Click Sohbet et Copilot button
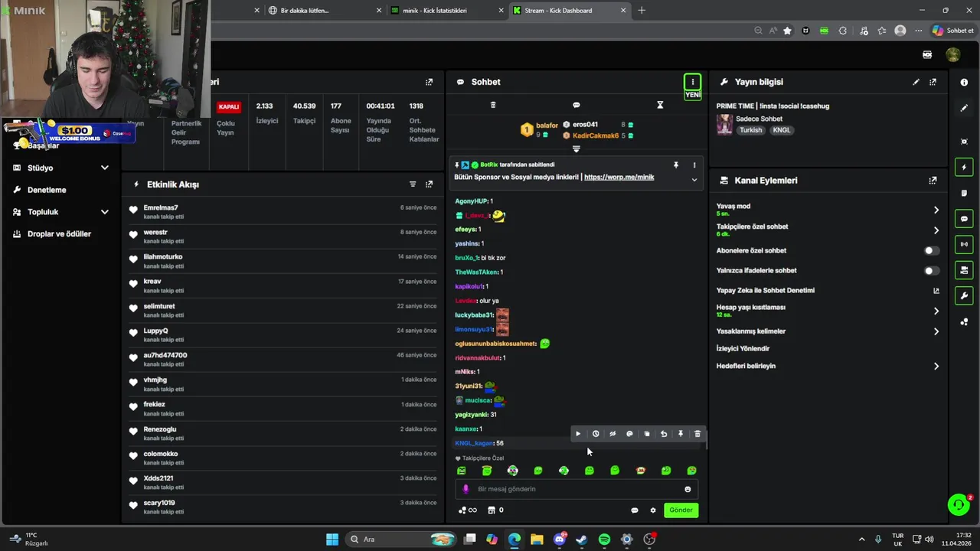This screenshot has height=551, width=980. click(x=952, y=31)
